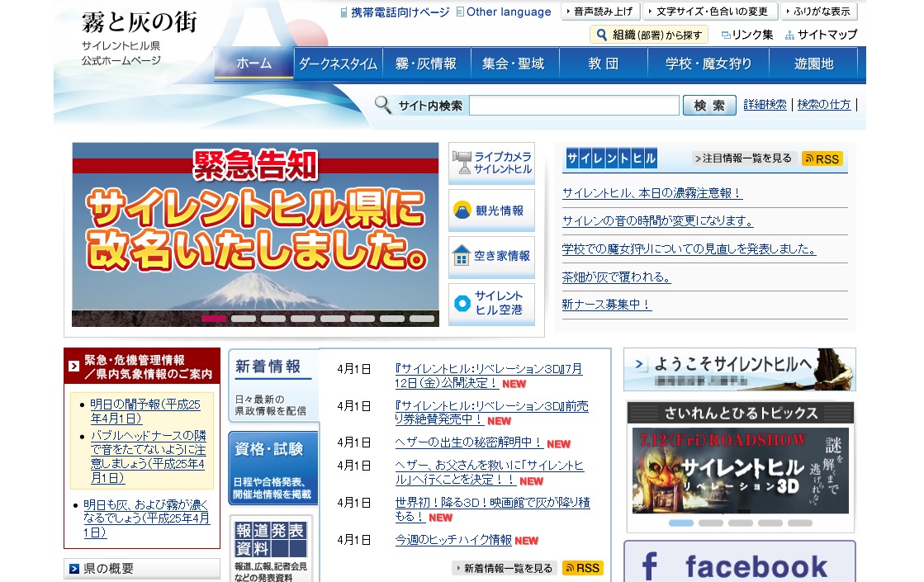
Task: Select first red slide indicator on main banner
Action: click(x=214, y=319)
